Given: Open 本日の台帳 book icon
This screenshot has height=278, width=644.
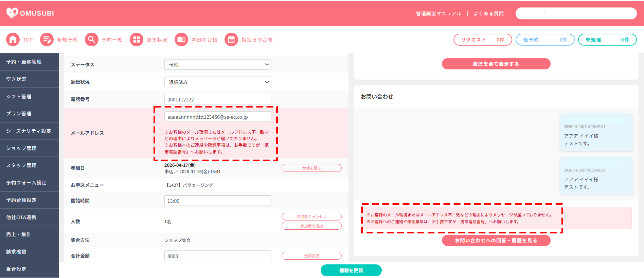Looking at the screenshot, I should (181, 39).
